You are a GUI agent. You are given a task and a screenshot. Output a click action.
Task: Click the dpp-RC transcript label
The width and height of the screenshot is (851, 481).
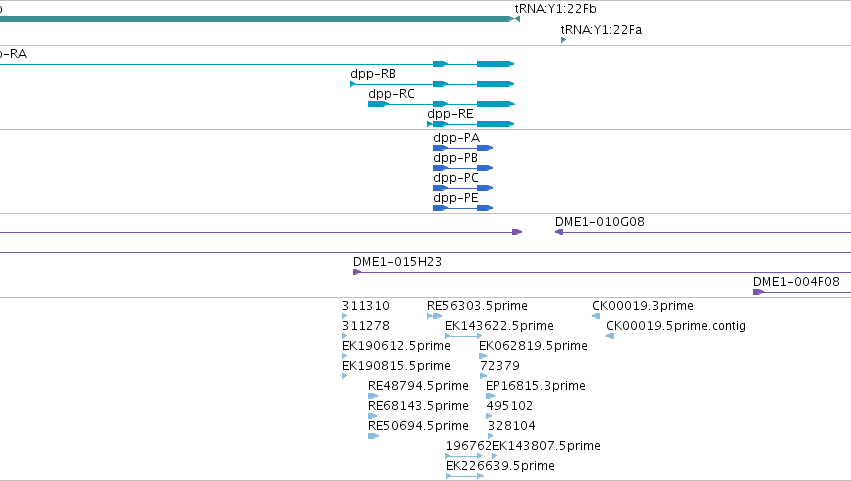391,94
